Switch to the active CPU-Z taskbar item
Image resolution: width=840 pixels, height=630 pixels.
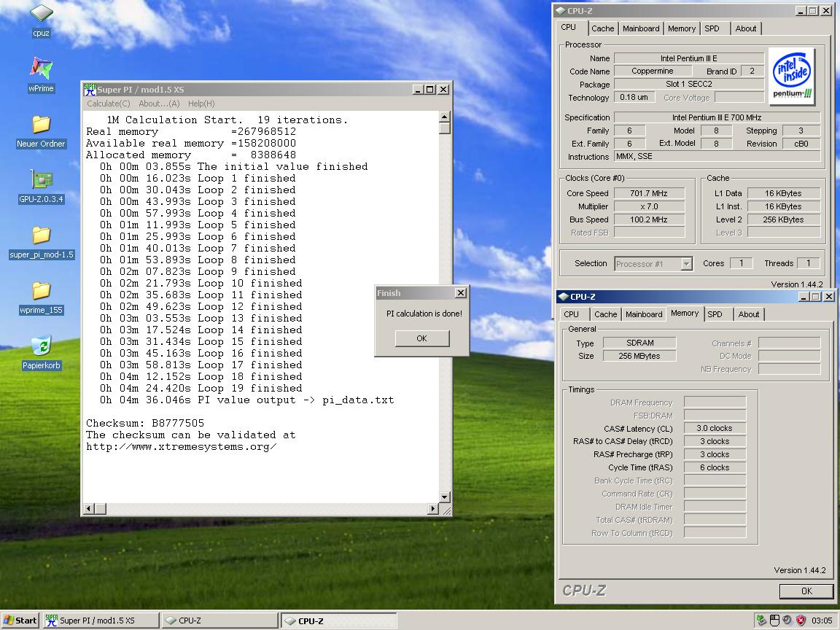pyautogui.click(x=338, y=621)
